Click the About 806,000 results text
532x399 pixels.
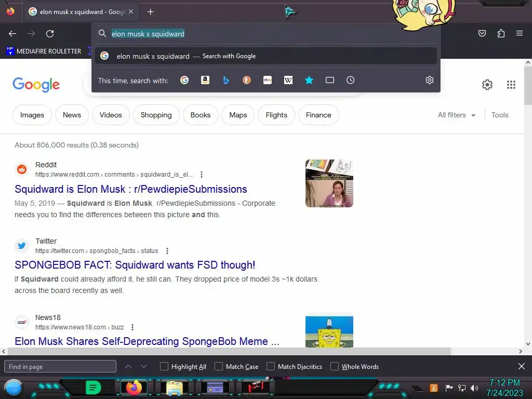[x=77, y=145]
